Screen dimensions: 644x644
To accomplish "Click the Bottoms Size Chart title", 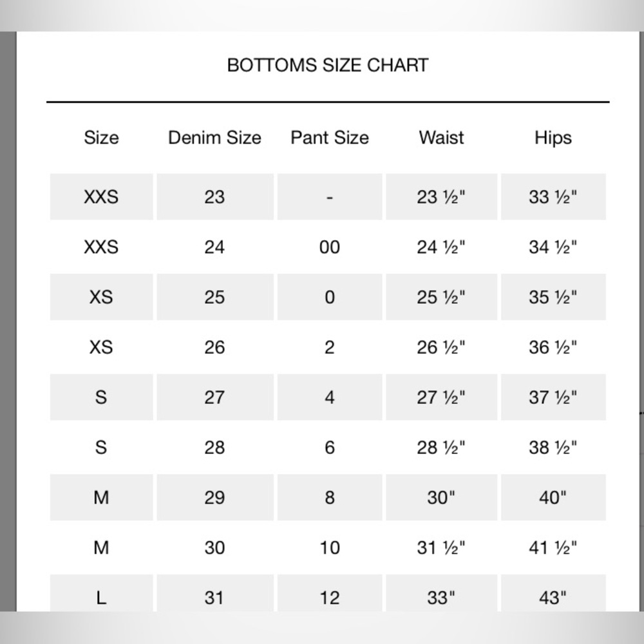I will pyautogui.click(x=328, y=65).
